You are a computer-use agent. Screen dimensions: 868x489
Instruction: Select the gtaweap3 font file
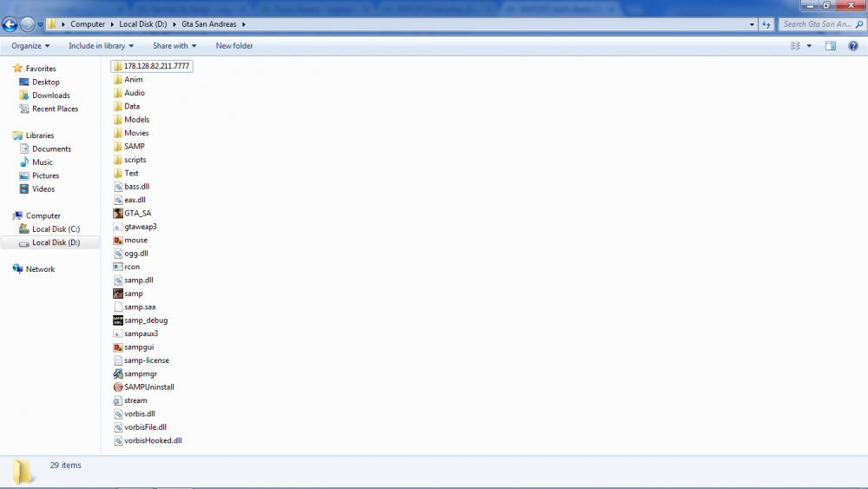[135, 227]
